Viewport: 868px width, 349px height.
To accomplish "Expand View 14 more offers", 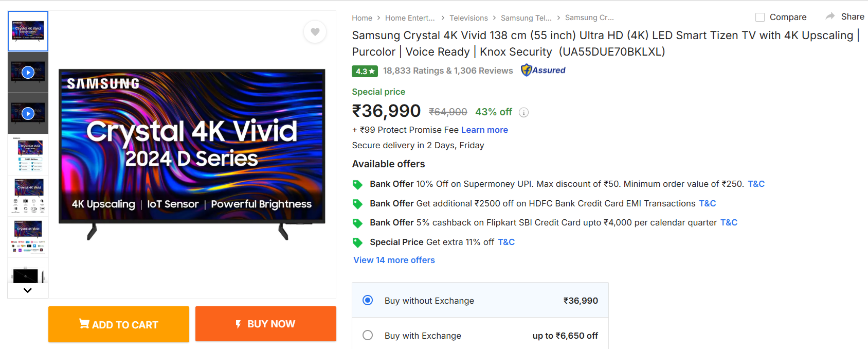I will pyautogui.click(x=394, y=260).
